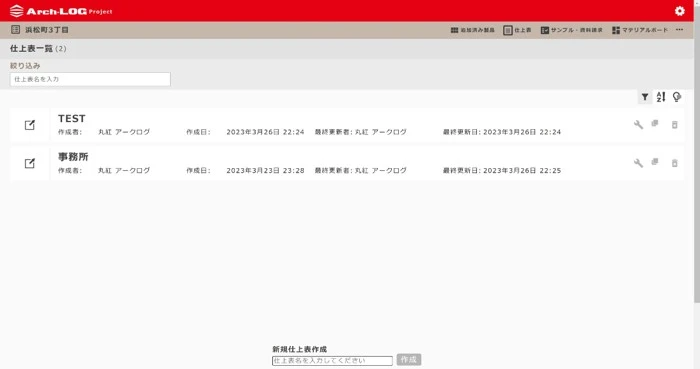Click the 新規仕上表作成 label

tap(300, 349)
